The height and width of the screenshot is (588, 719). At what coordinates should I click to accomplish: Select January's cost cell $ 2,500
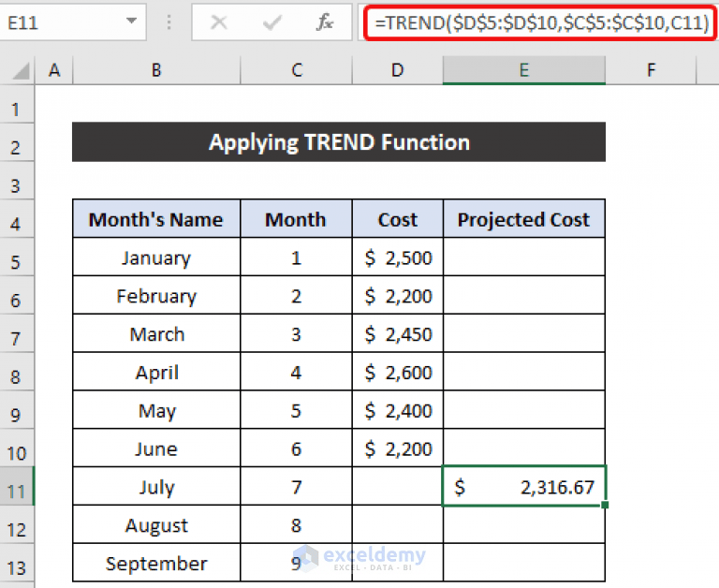pos(398,257)
